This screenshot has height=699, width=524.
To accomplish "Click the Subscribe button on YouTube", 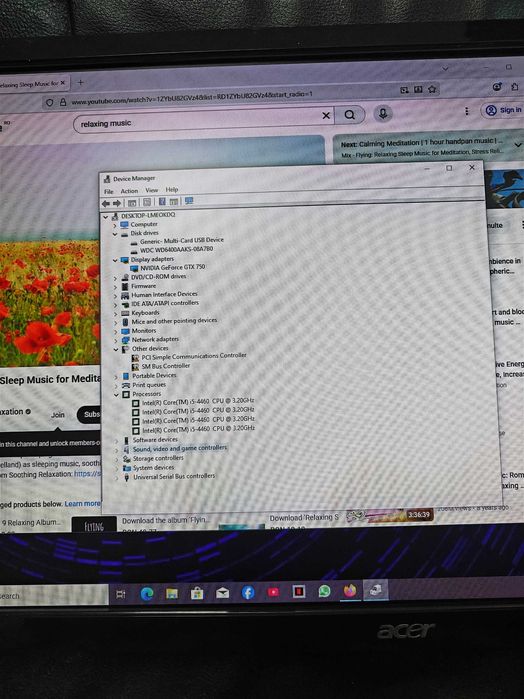I will click(89, 415).
